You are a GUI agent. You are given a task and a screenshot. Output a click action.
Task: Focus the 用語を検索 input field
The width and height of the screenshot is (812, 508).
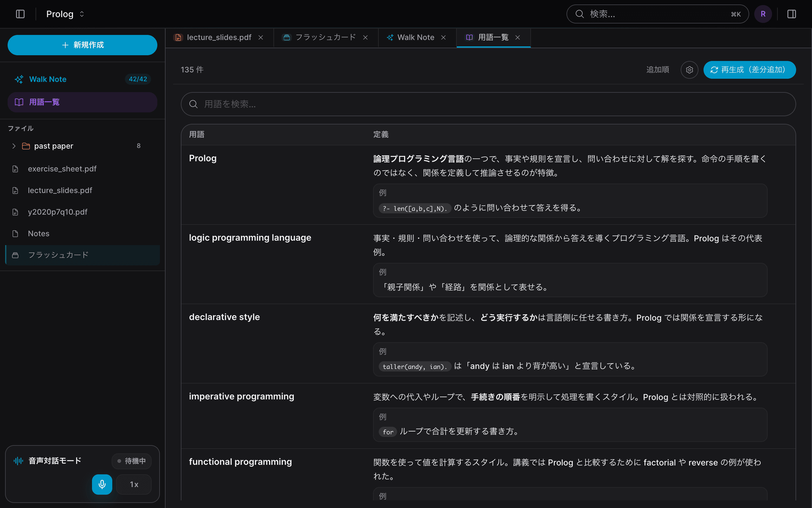pos(488,104)
